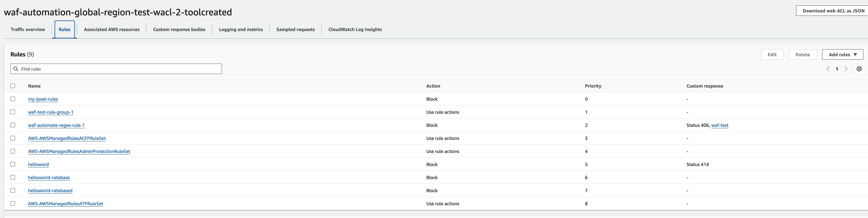Click Use rule actions for waf-test-rule-group-1

[442, 112]
